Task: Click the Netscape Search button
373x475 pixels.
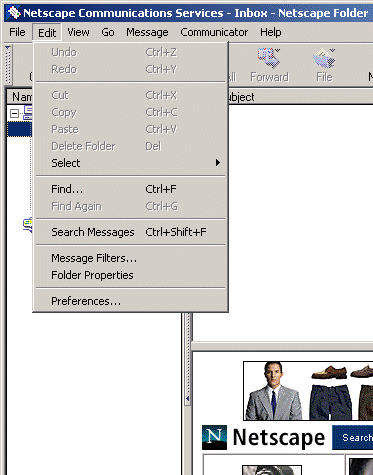Action: (353, 437)
